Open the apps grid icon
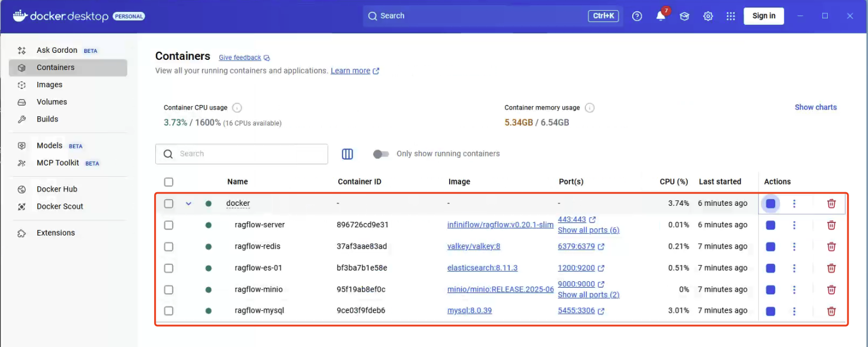Viewport: 868px width, 347px height. click(x=731, y=16)
